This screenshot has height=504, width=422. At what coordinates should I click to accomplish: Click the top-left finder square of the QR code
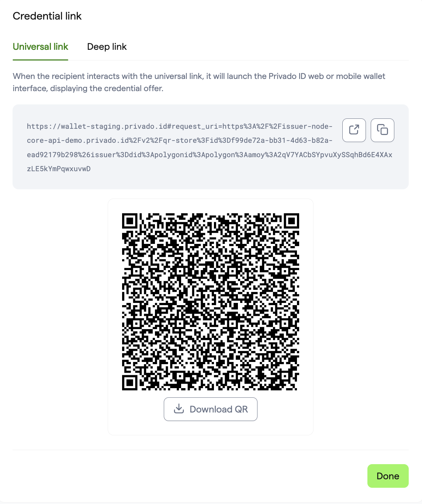tap(129, 221)
